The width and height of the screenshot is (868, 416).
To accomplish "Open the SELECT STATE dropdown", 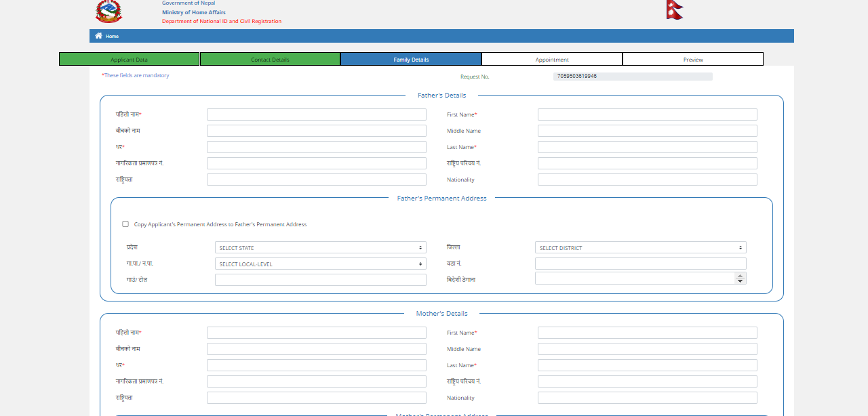I will tap(320, 248).
